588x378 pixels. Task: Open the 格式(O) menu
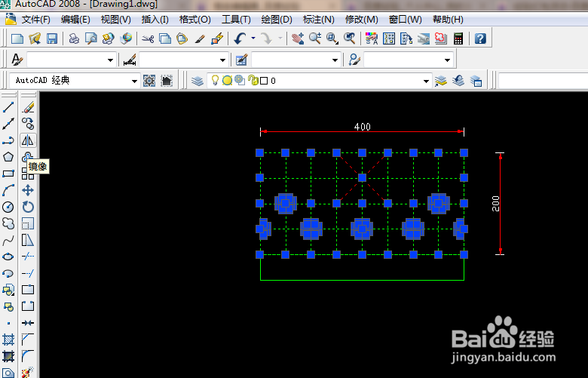195,20
